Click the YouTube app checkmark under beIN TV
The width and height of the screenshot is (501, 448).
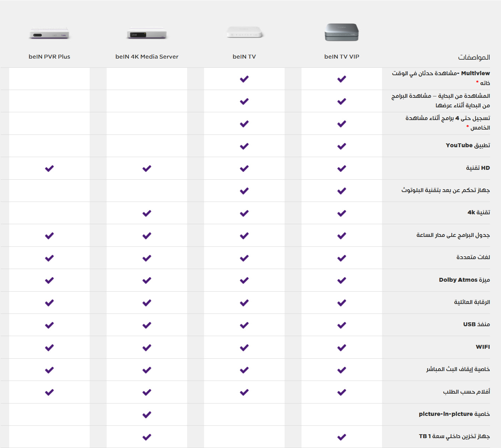click(244, 146)
